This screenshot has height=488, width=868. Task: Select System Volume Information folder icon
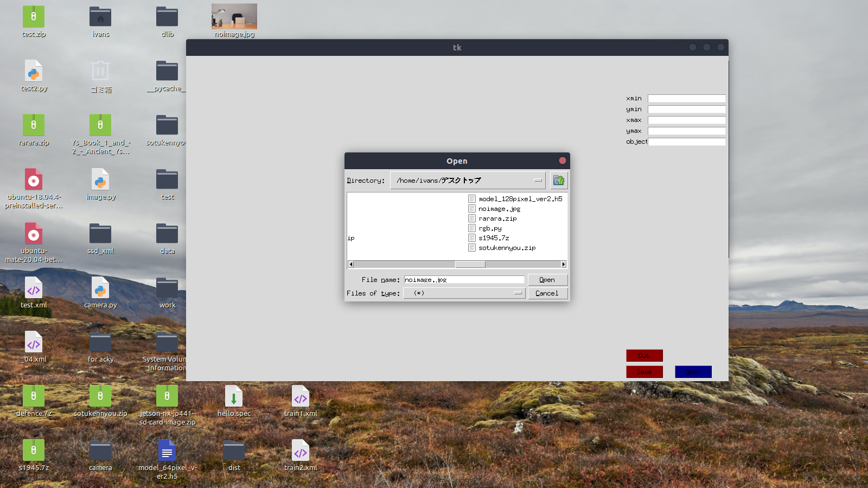click(x=167, y=342)
